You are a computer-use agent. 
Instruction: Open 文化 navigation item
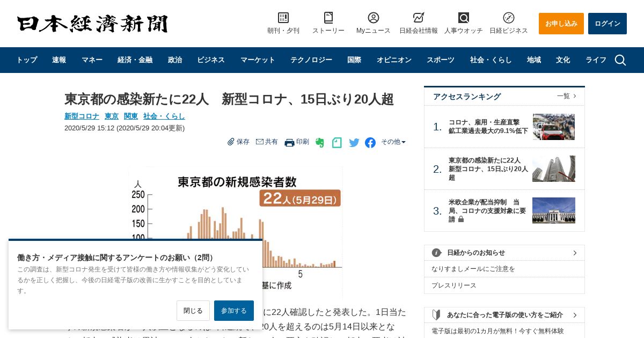click(563, 60)
